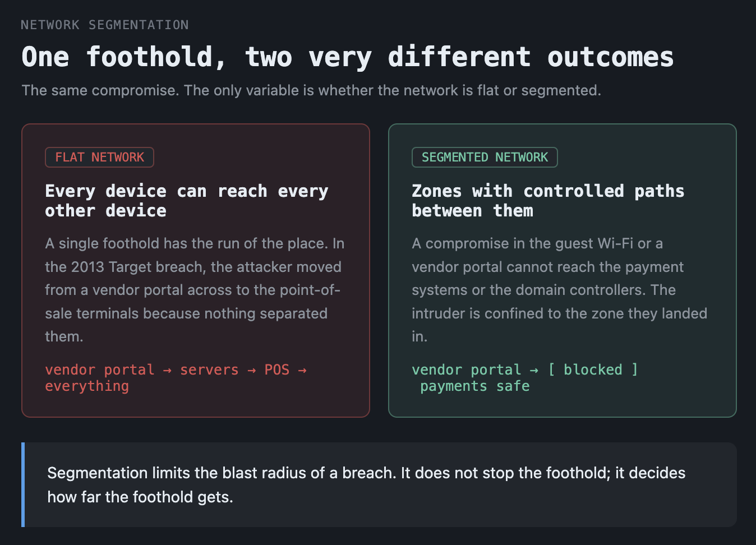Click the 'Every device can reach every other device' heading
The height and width of the screenshot is (545, 756).
point(187,201)
